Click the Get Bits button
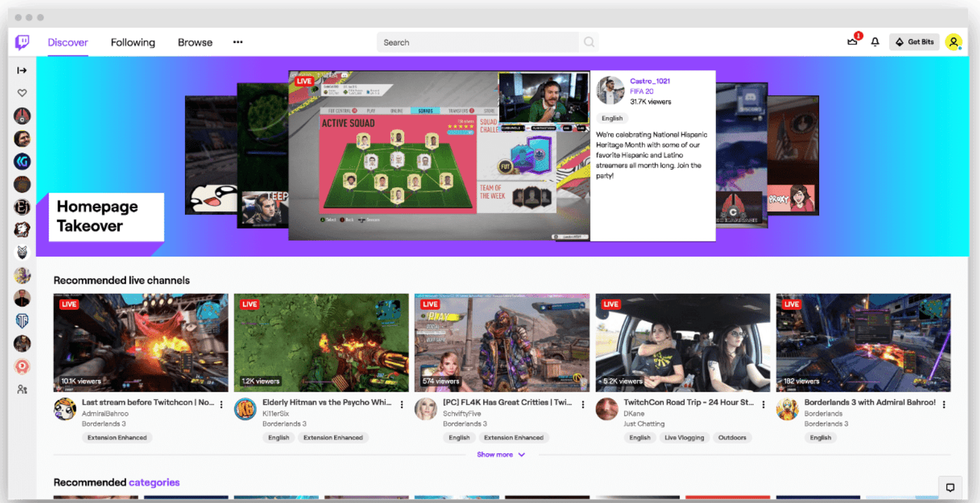The image size is (980, 503). click(x=914, y=42)
